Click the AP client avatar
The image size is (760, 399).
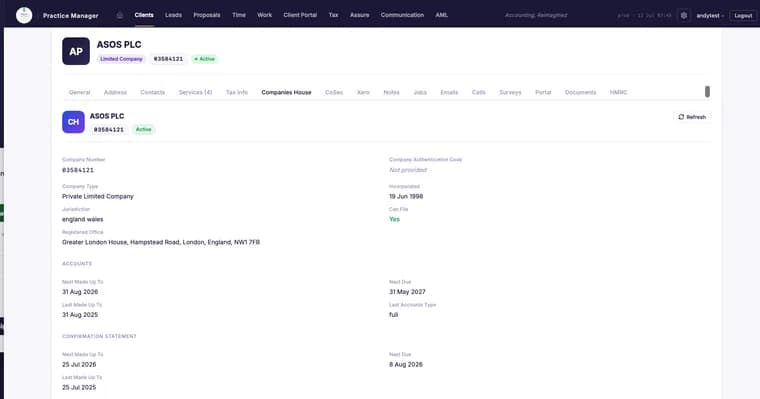pyautogui.click(x=76, y=51)
